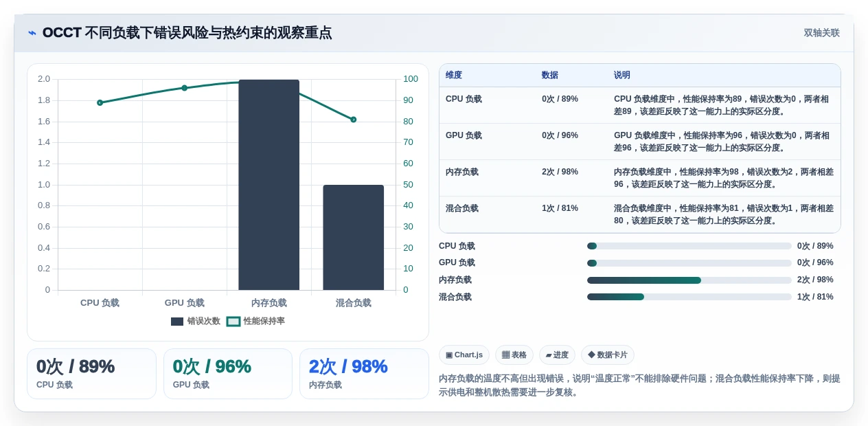Click the 内存负载 progress bar
Viewport: 868px width, 426px height.
point(689,280)
